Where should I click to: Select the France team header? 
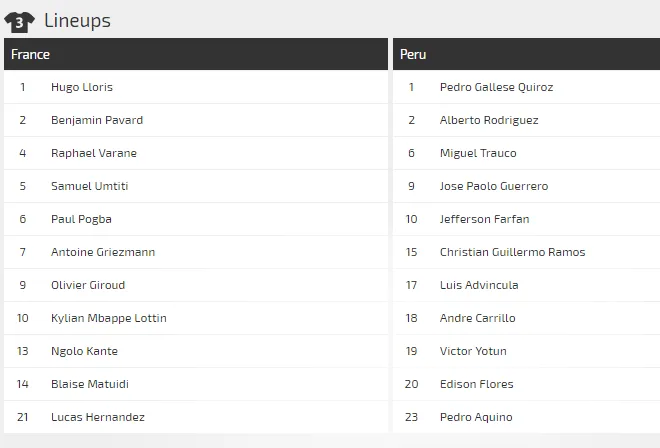(31, 54)
